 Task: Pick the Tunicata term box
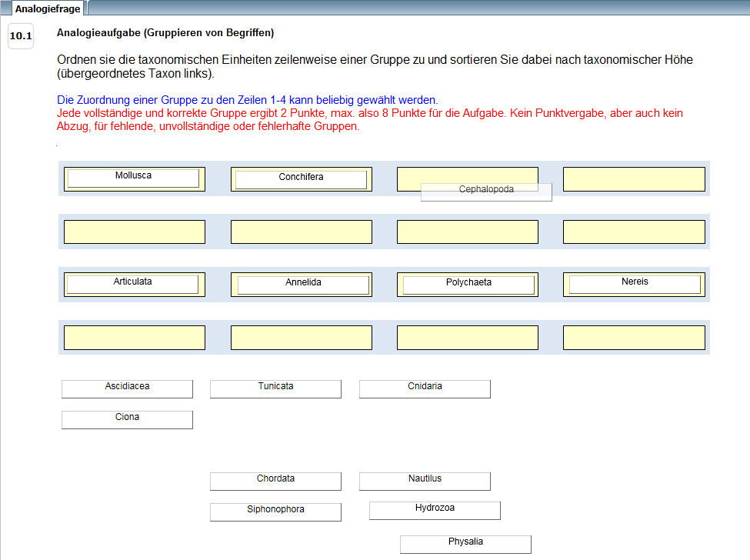(275, 388)
